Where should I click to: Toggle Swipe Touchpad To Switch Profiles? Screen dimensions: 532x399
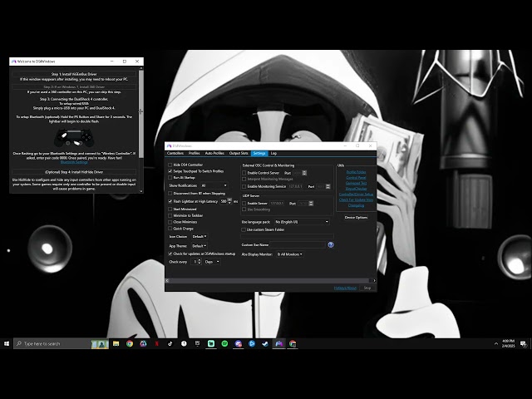click(x=170, y=171)
